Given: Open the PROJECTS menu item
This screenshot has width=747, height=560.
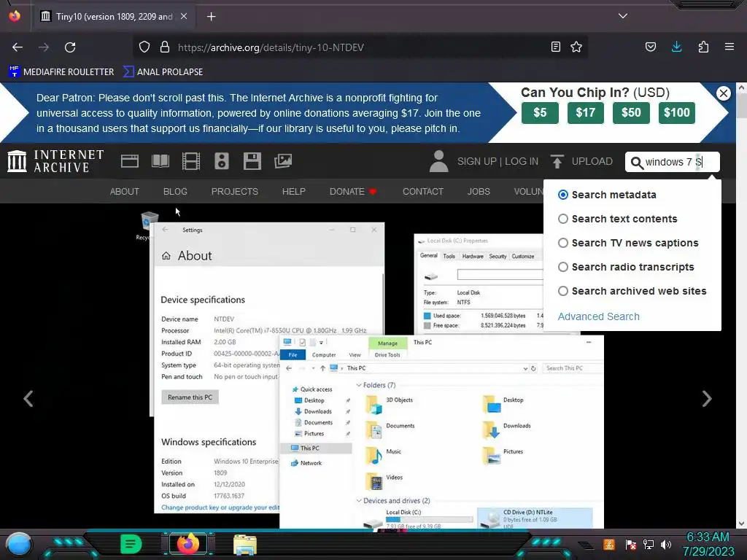Looking at the screenshot, I should [234, 192].
